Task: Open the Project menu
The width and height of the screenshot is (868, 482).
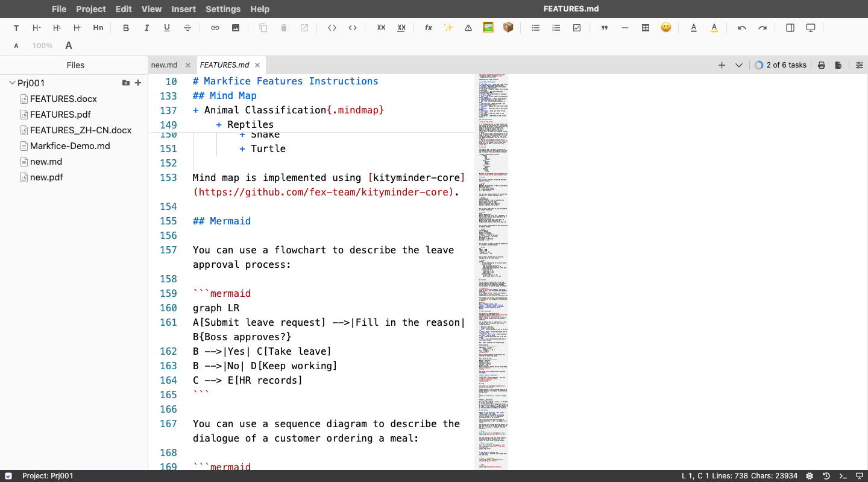Action: [x=91, y=9]
